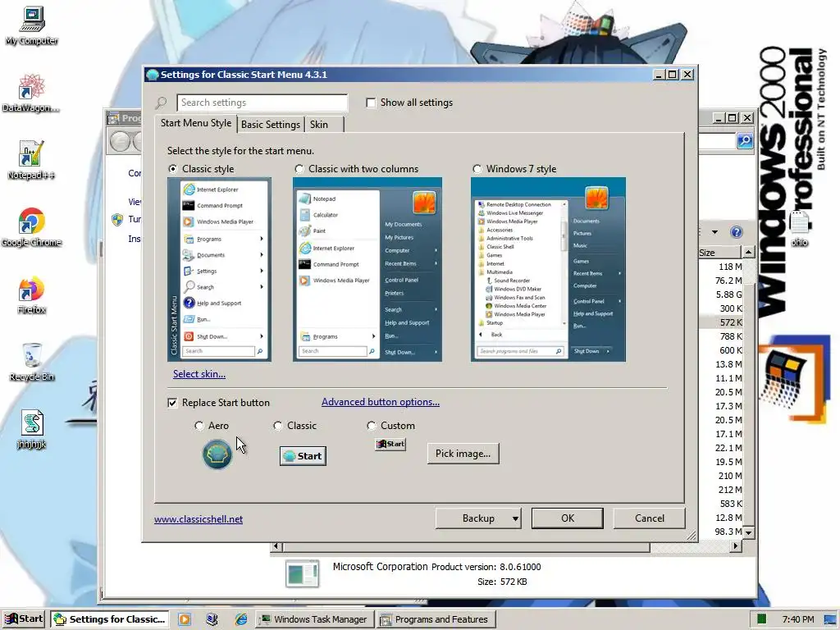Click the Classic Start button preview image

(x=303, y=456)
